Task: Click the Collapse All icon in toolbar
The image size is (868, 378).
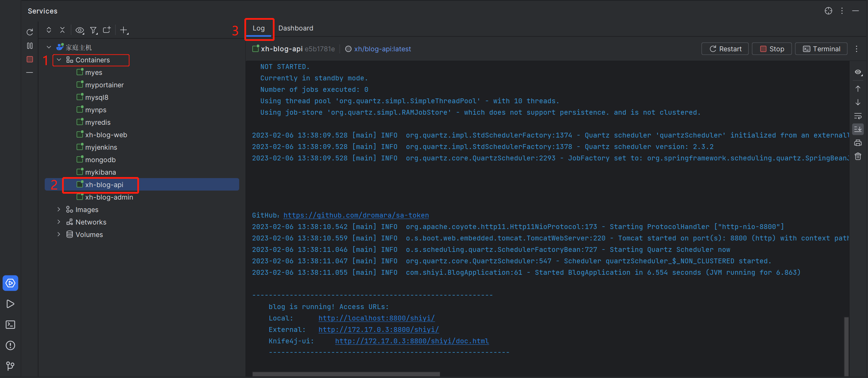Action: [62, 30]
